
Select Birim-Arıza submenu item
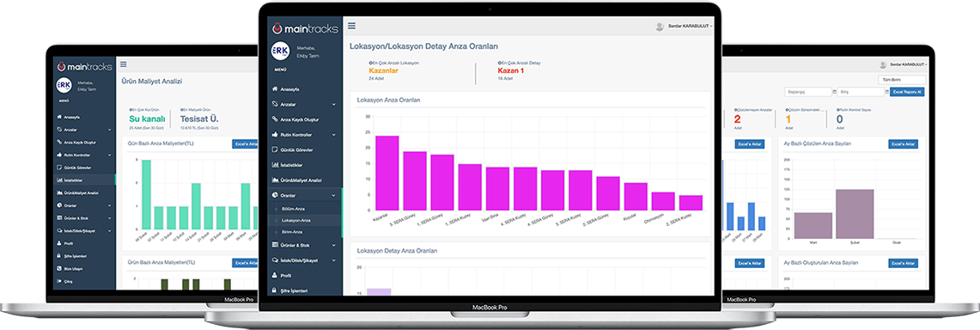(292, 232)
